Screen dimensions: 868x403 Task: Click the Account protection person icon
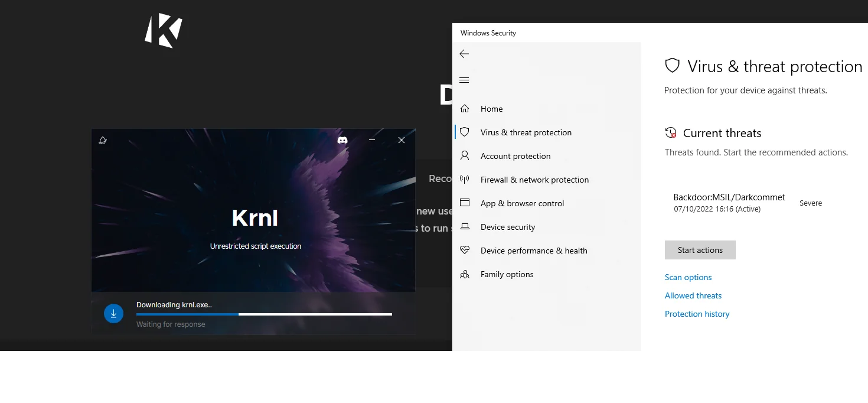pos(465,156)
